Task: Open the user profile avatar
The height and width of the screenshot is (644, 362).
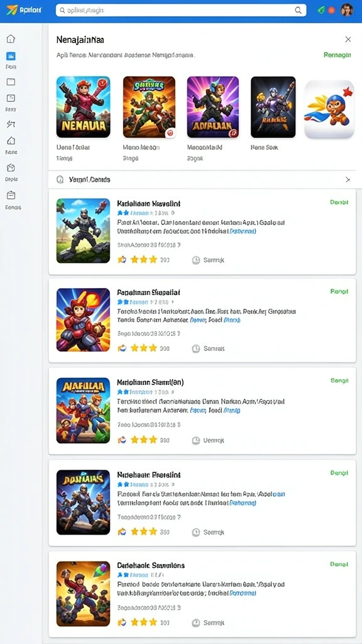Action: [347, 10]
